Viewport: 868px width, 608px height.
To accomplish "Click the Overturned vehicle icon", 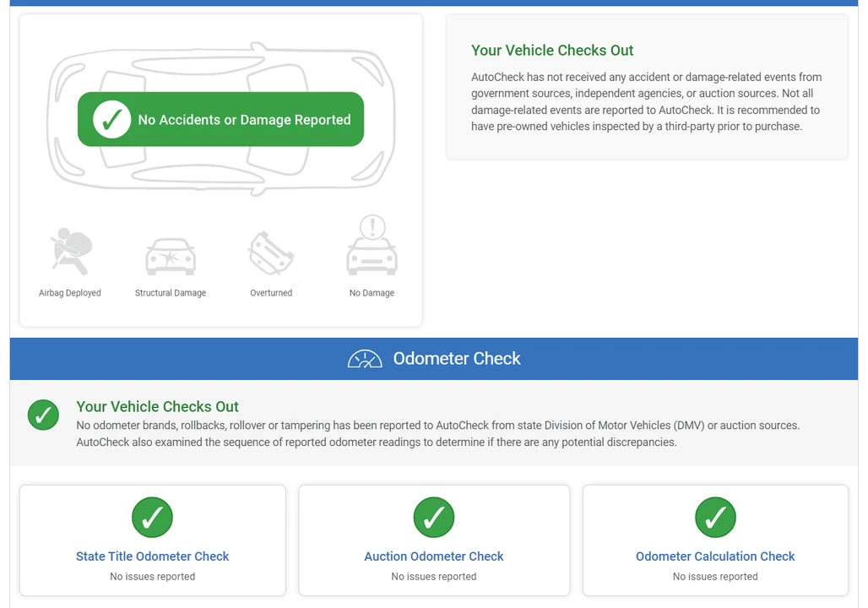I will pyautogui.click(x=271, y=253).
